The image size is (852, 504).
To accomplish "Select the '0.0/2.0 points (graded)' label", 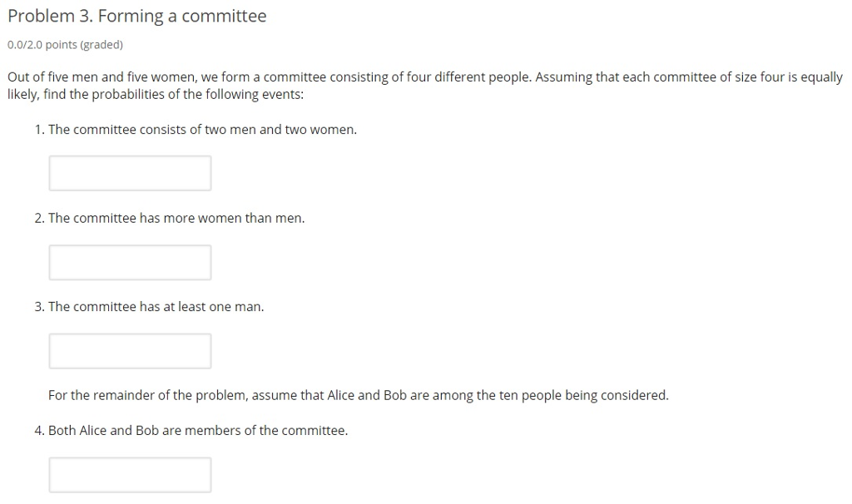I will (64, 44).
